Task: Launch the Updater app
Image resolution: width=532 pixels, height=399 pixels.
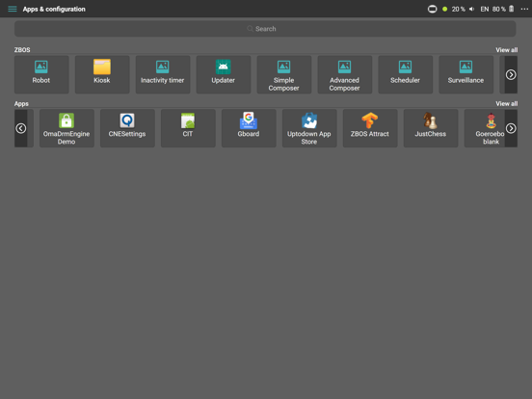Action: pyautogui.click(x=224, y=74)
